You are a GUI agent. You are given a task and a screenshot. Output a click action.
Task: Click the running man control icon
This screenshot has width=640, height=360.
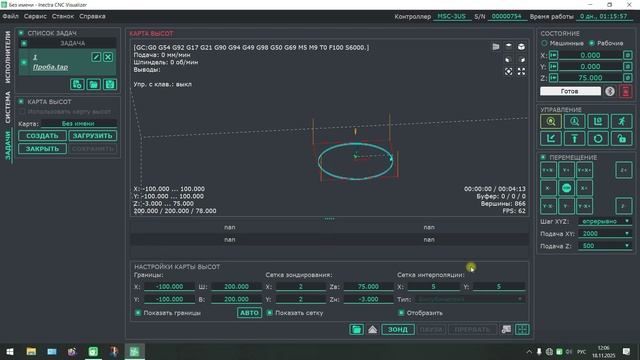(x=622, y=122)
